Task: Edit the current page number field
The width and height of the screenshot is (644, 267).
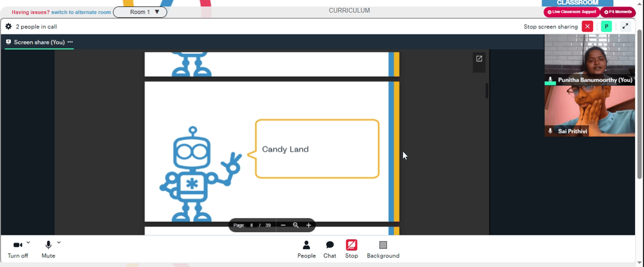Action: (x=251, y=225)
